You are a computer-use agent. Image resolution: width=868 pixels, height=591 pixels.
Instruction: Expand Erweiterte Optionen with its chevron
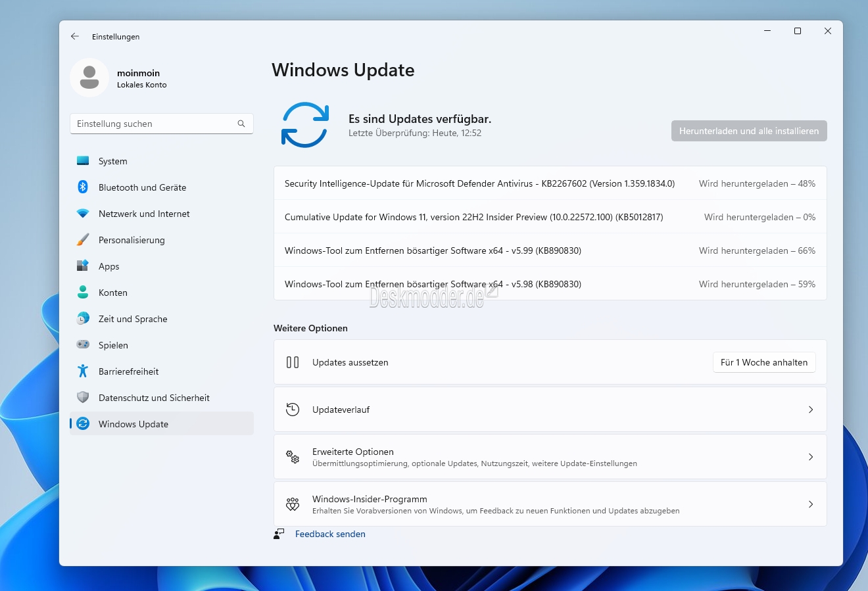coord(811,457)
